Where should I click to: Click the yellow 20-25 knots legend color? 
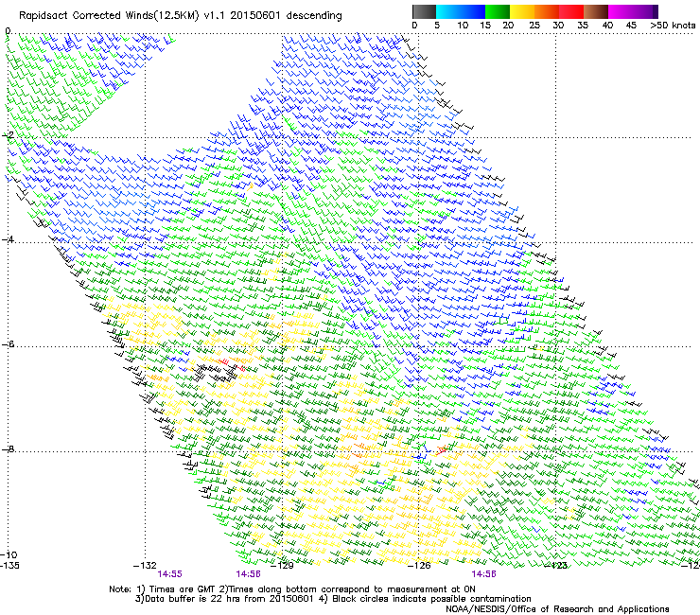pos(522,12)
